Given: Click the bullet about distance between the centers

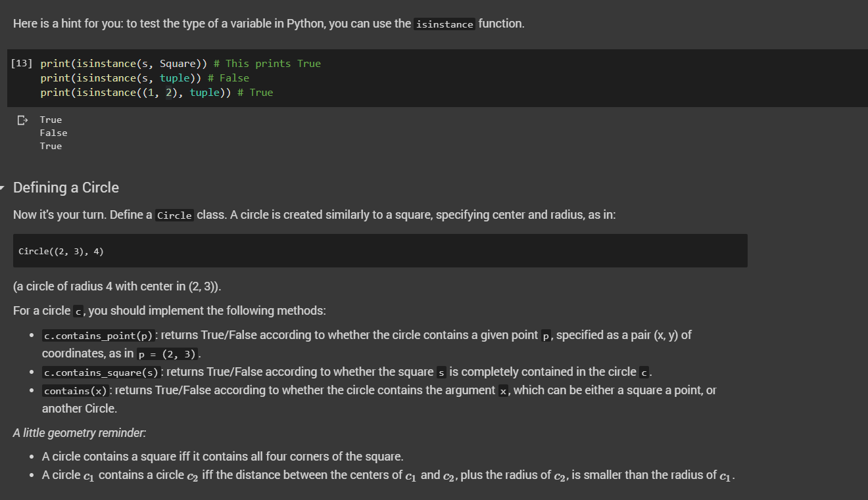Looking at the screenshot, I should point(388,475).
